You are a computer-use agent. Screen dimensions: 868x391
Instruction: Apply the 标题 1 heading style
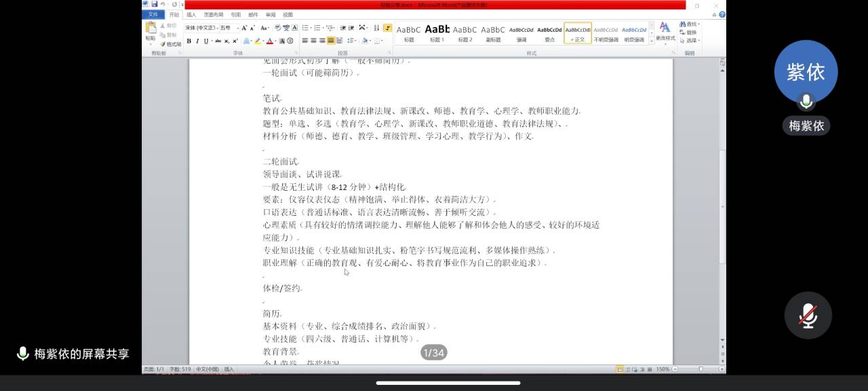(437, 33)
